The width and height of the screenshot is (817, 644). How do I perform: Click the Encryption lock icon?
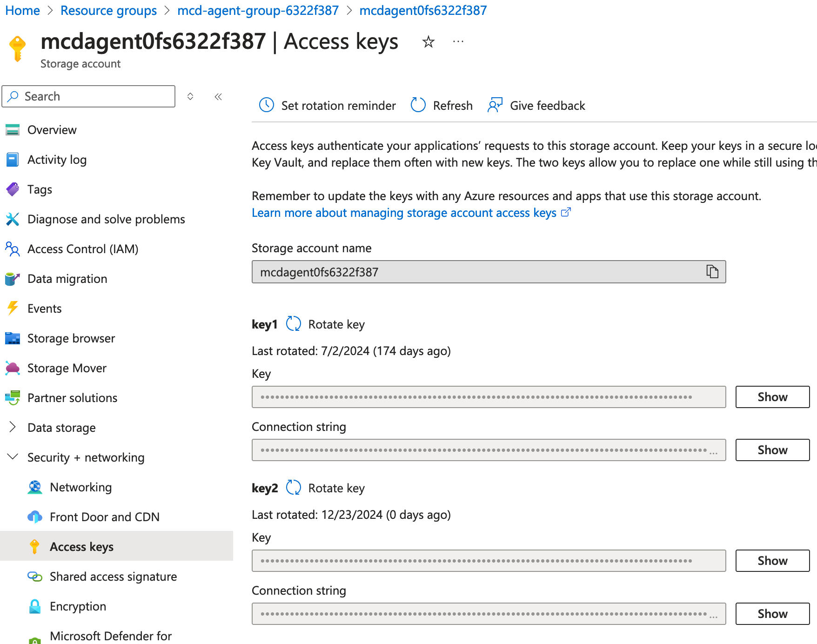pyautogui.click(x=35, y=606)
